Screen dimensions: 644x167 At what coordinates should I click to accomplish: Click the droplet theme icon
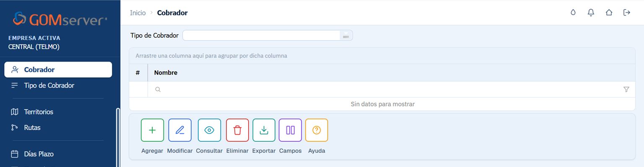point(573,13)
